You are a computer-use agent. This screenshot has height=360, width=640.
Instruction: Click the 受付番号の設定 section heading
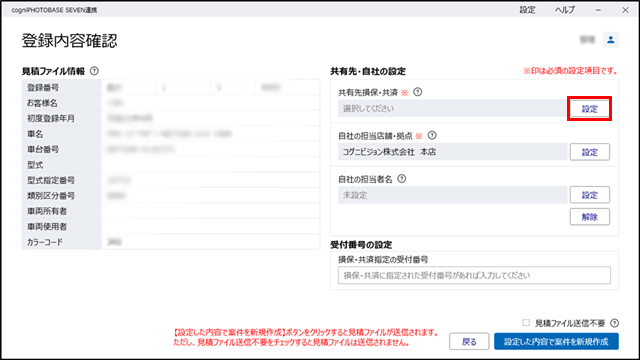(x=361, y=245)
